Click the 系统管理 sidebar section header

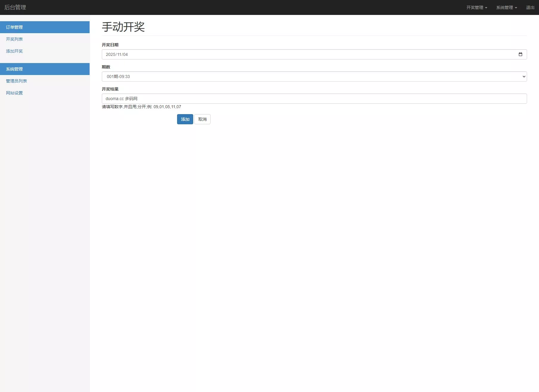pyautogui.click(x=14, y=69)
